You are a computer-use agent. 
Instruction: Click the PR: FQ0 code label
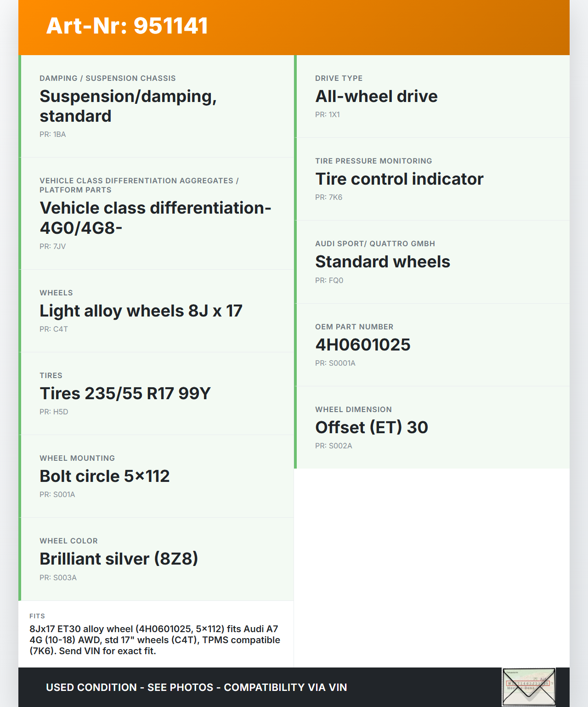(x=329, y=280)
